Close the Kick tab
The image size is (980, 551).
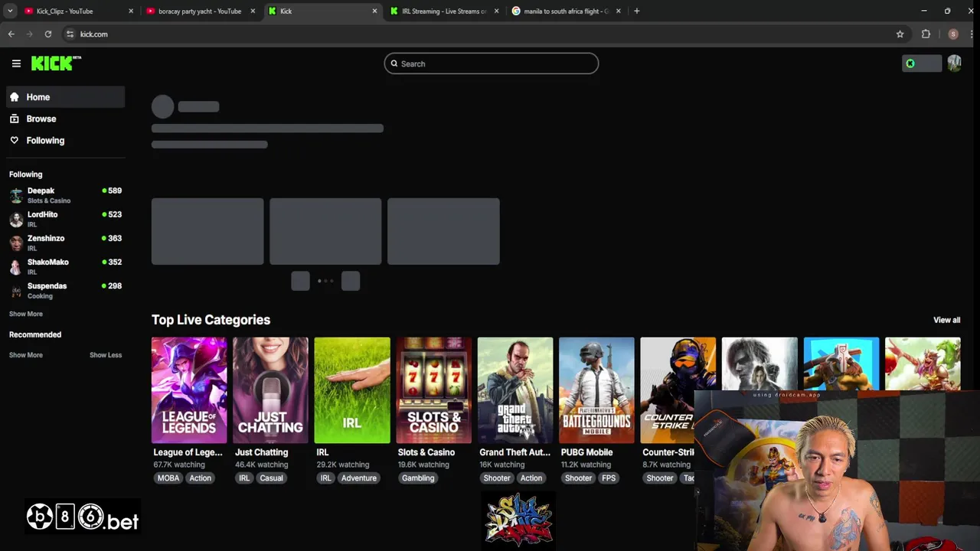tap(374, 11)
